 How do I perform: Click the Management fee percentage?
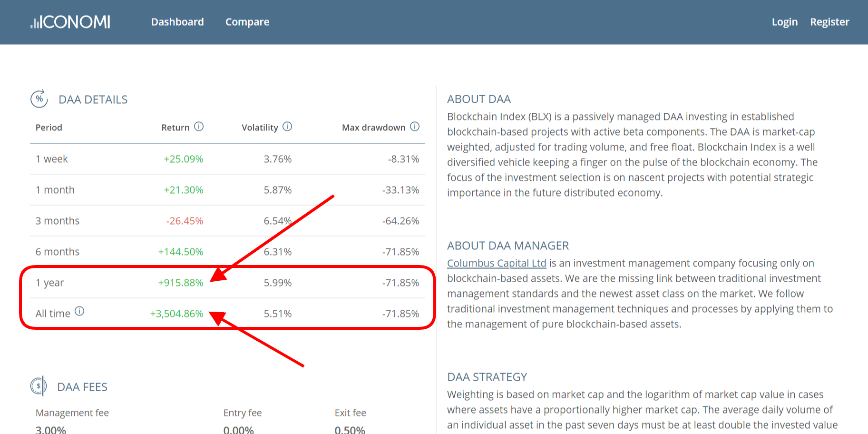[x=50, y=429]
